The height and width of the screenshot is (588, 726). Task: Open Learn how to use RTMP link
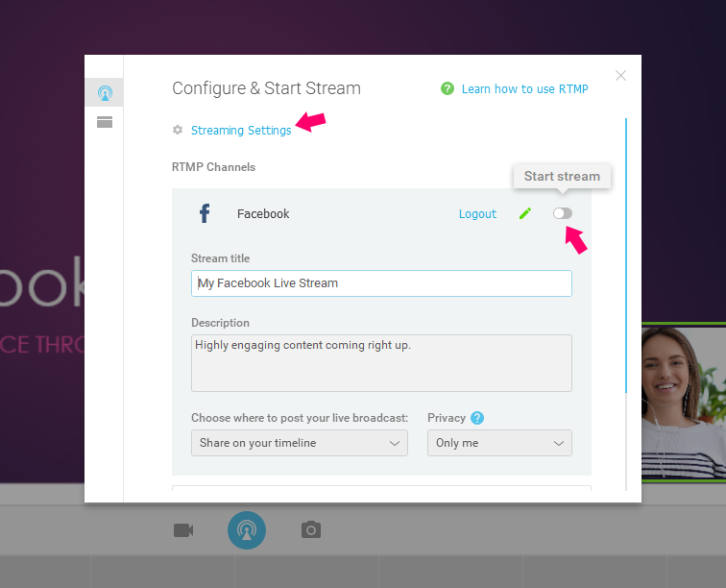point(524,89)
